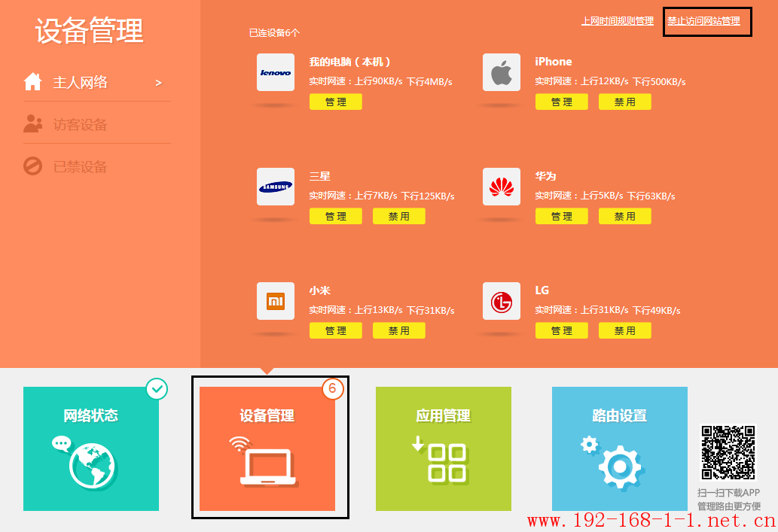Expand the 主人网络 arrow
Screen dimensions: 778x532
point(158,83)
